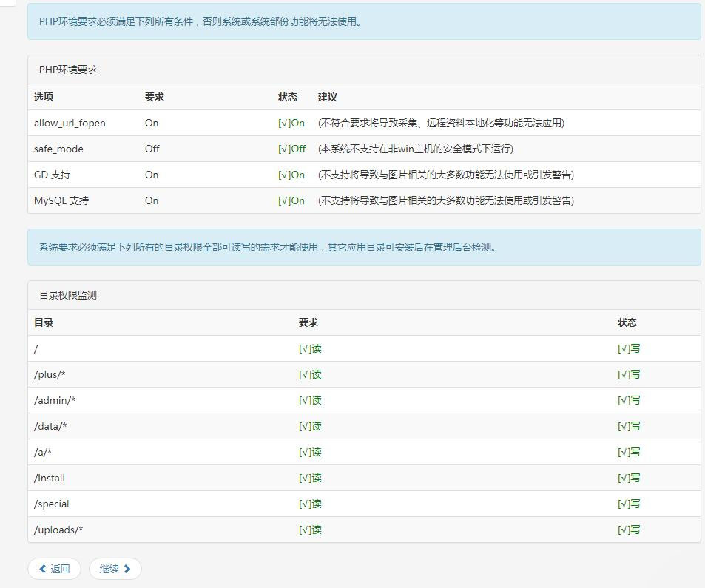Image resolution: width=705 pixels, height=588 pixels.
Task: Click the 建议 column header
Action: tap(328, 97)
